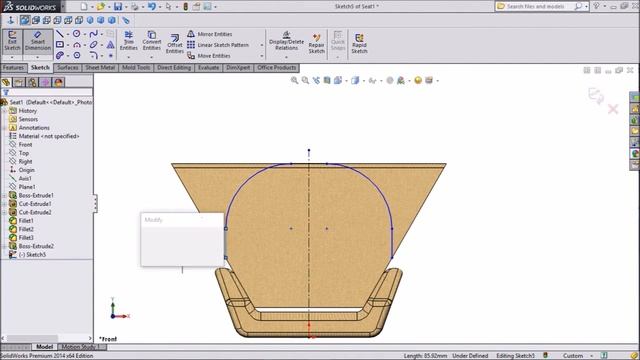Select the Front plane in feature tree
Screen dimensions: 640x360
[25, 144]
